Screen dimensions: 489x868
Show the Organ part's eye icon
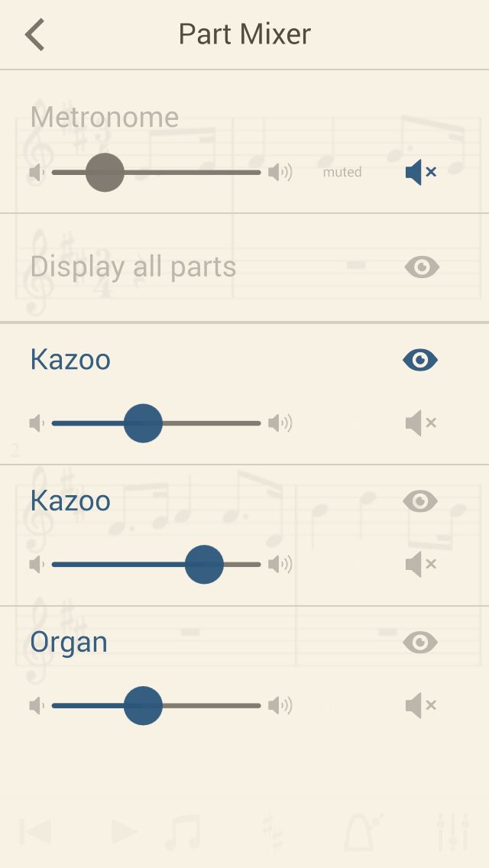click(x=420, y=642)
